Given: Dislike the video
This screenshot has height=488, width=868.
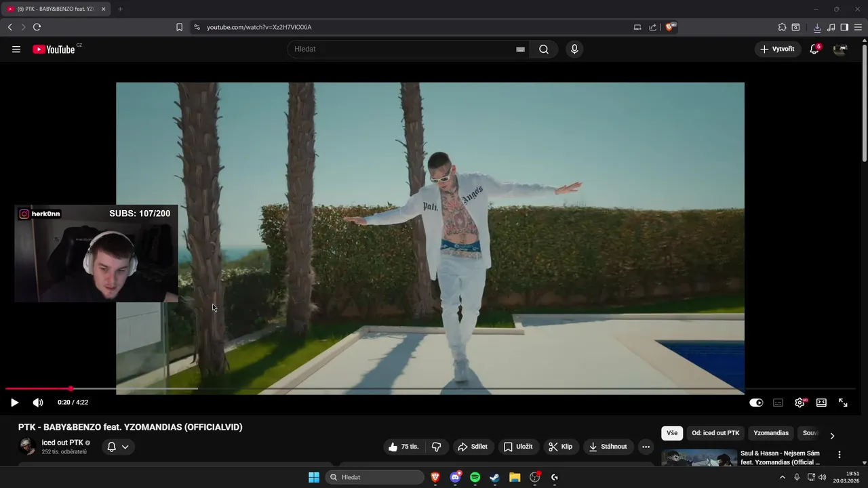Looking at the screenshot, I should coord(436,447).
